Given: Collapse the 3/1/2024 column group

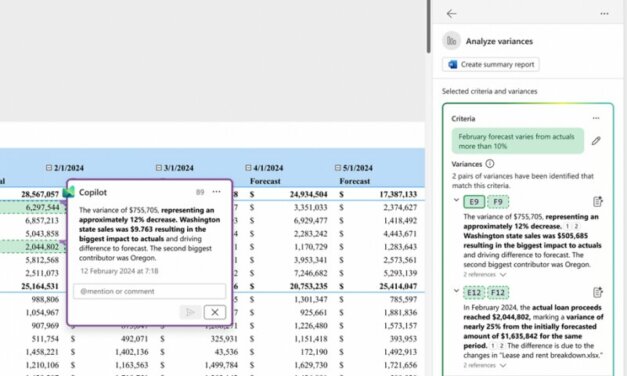Looking at the screenshot, I should [158, 168].
